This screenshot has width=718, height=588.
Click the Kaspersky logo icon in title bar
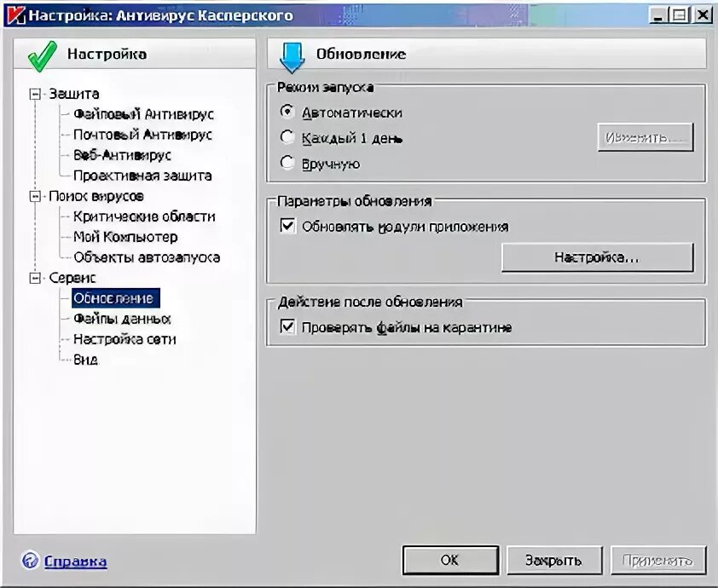[15, 15]
